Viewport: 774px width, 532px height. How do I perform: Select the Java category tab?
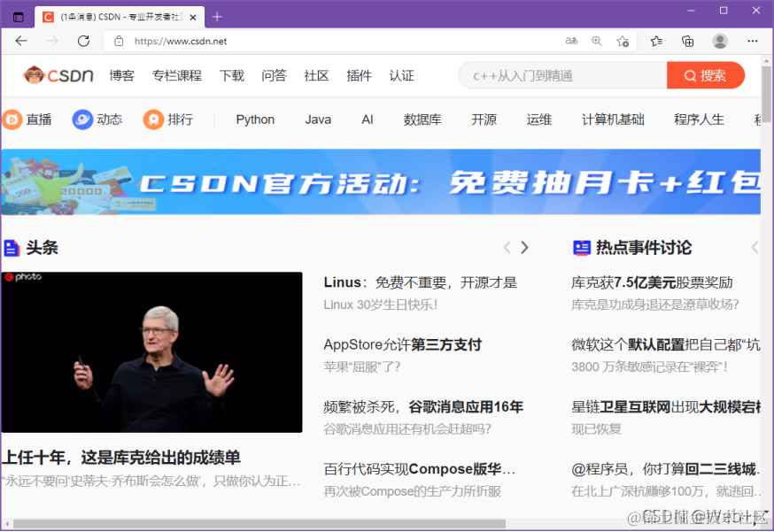318,120
